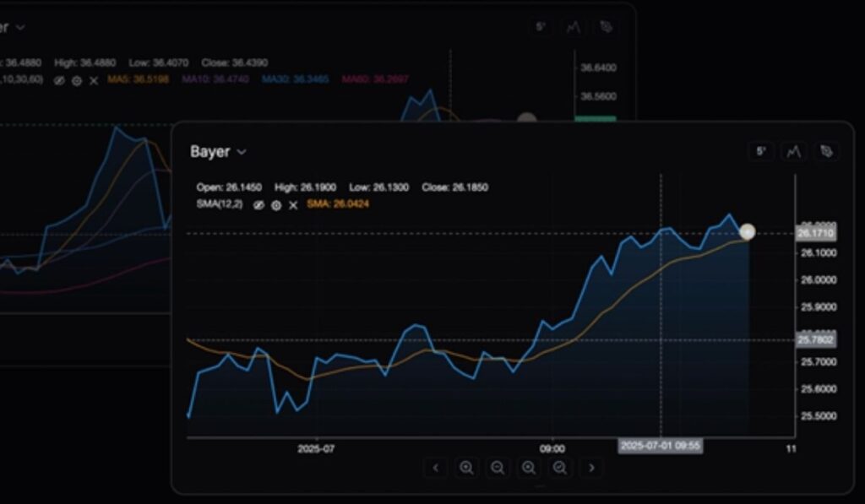
Task: Open the background chart's timeframe dropdown
Action: (539, 26)
